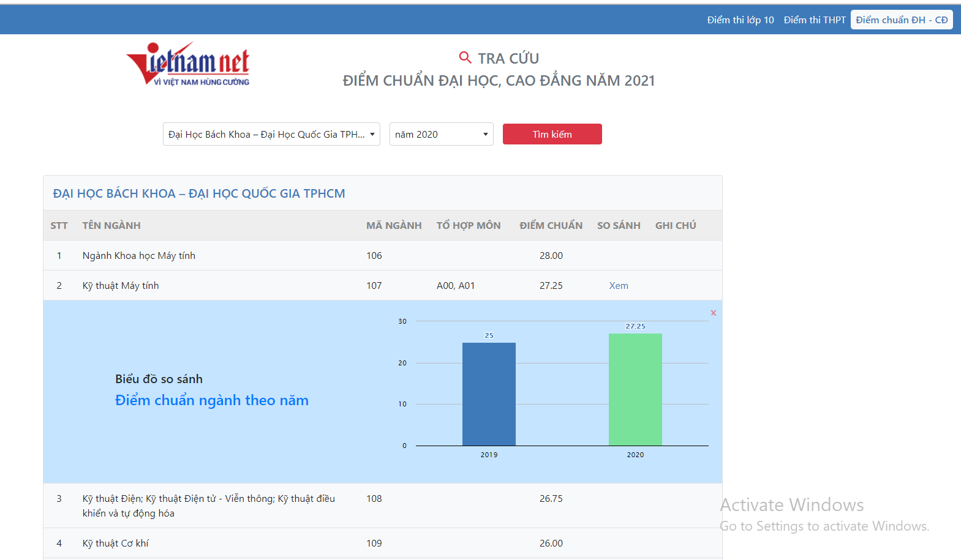Image resolution: width=961 pixels, height=560 pixels.
Task: Close the comparison chart panel
Action: (713, 313)
